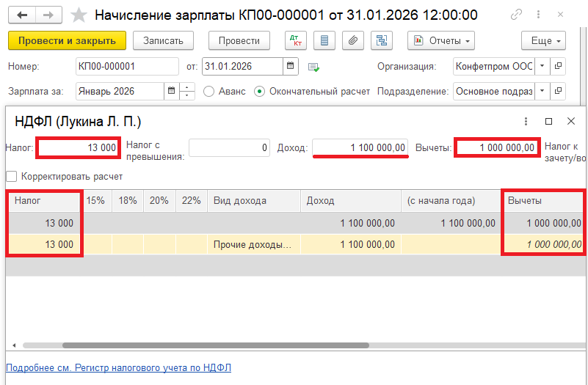Click the 13 000 tax cell in yellow row

(44, 244)
